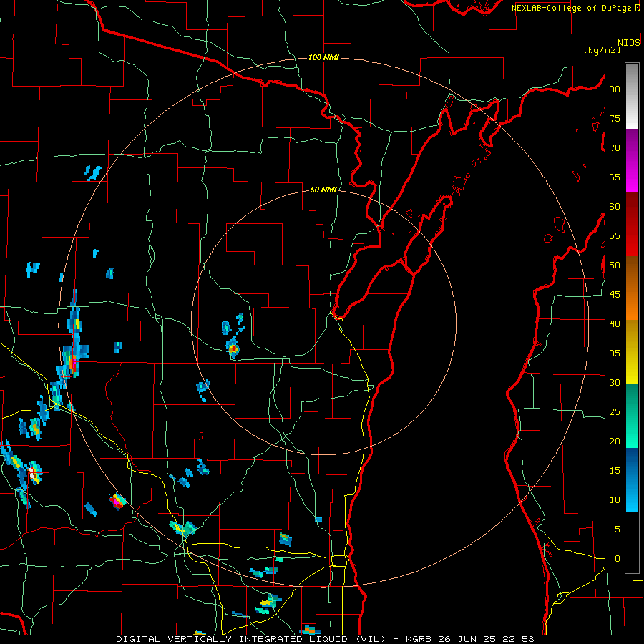The height and width of the screenshot is (644, 644).
Task: Click the scale value "40"
Action: pos(615,324)
